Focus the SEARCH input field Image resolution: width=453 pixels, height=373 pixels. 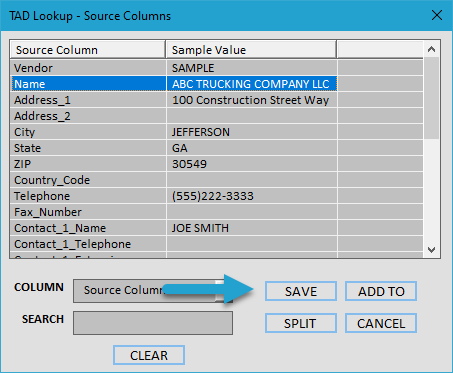pos(153,323)
